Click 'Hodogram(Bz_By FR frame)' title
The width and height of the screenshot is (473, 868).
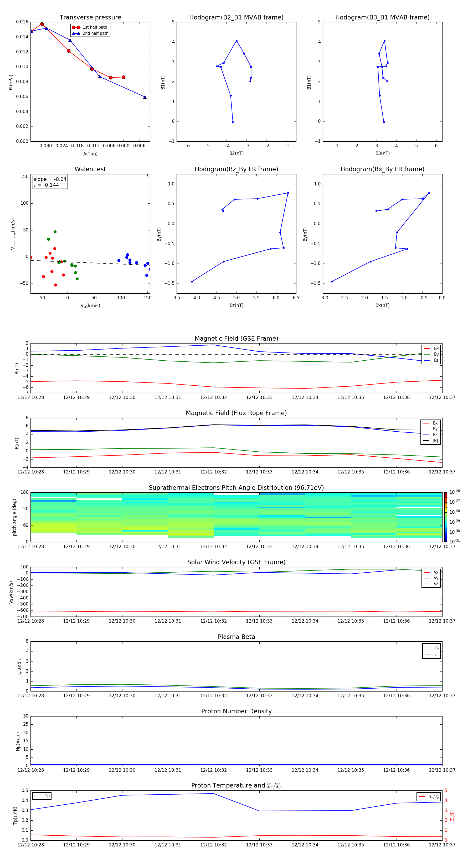point(236,169)
